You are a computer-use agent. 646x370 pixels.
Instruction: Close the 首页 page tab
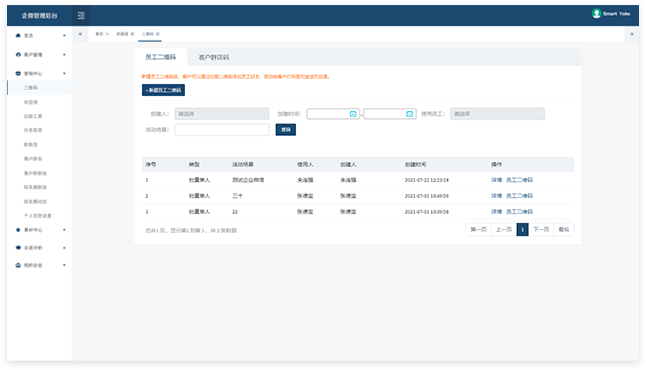pyautogui.click(x=107, y=34)
